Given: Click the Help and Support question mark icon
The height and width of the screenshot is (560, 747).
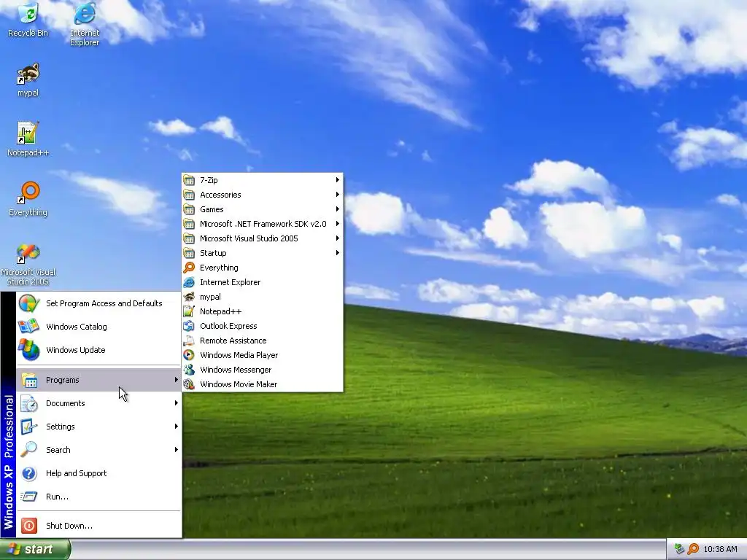Looking at the screenshot, I should (29, 473).
